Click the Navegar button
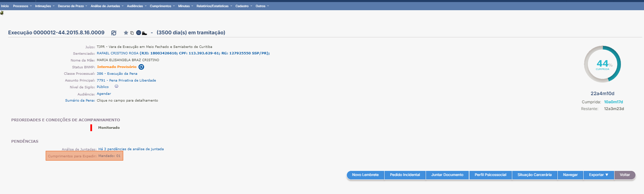Screen dimensions: 644x194 click(570, 175)
